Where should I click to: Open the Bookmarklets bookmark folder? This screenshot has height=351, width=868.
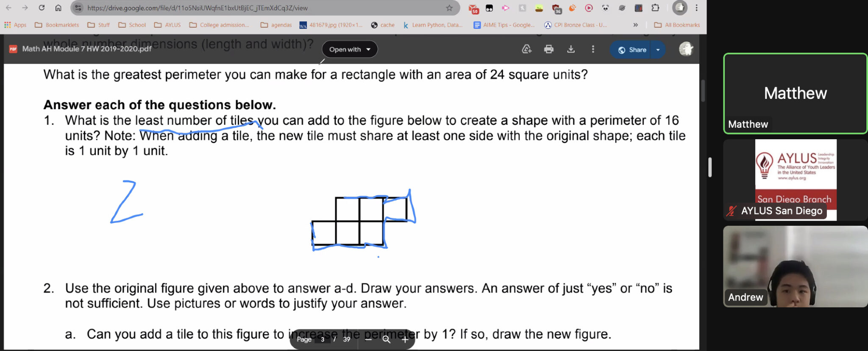57,25
